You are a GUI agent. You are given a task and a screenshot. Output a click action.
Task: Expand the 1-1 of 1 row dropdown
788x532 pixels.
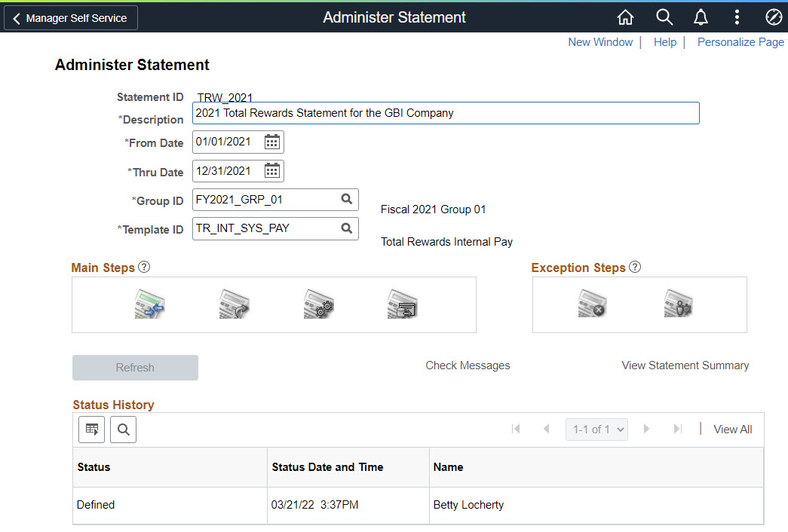coord(596,430)
